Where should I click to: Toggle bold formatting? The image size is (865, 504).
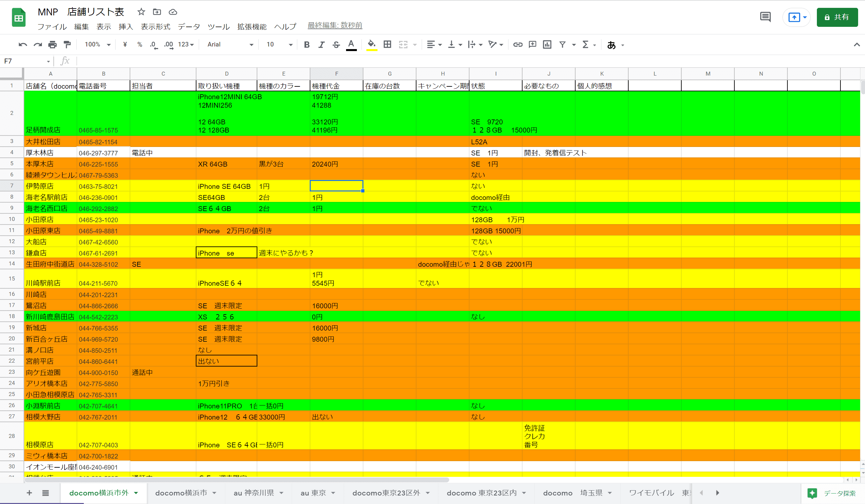(x=307, y=45)
